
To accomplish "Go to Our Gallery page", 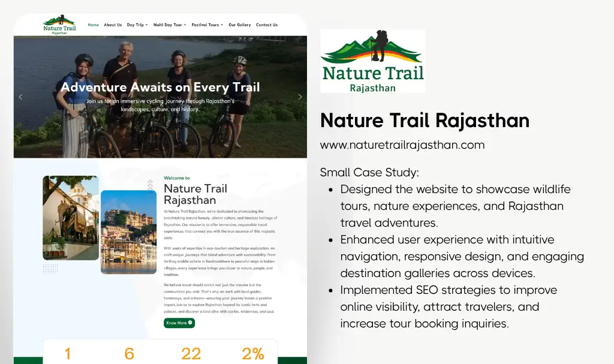I will click(x=240, y=25).
